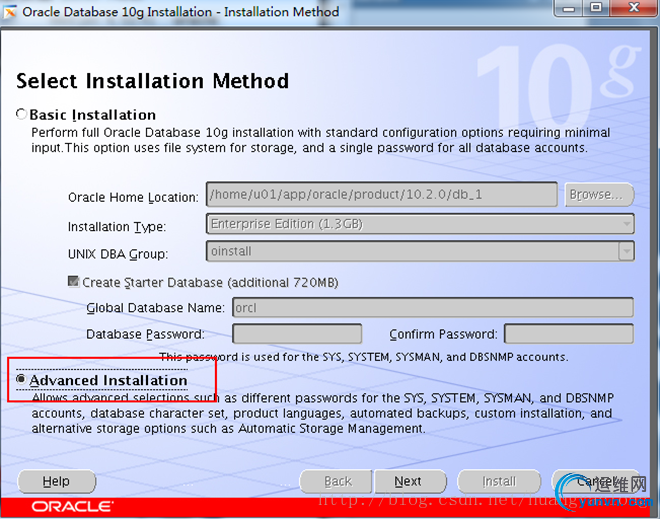Select the Advanced Installation radio button
This screenshot has height=519, width=660.
pyautogui.click(x=21, y=379)
